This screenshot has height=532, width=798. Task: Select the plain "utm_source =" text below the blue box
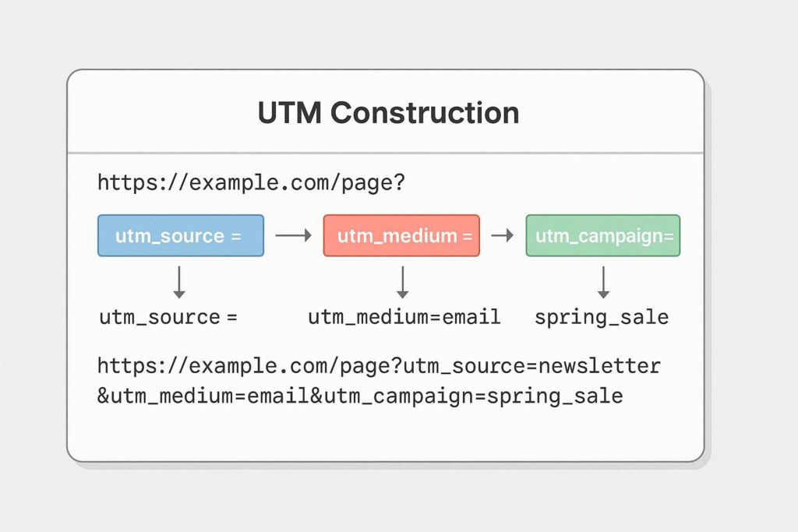pos(168,318)
